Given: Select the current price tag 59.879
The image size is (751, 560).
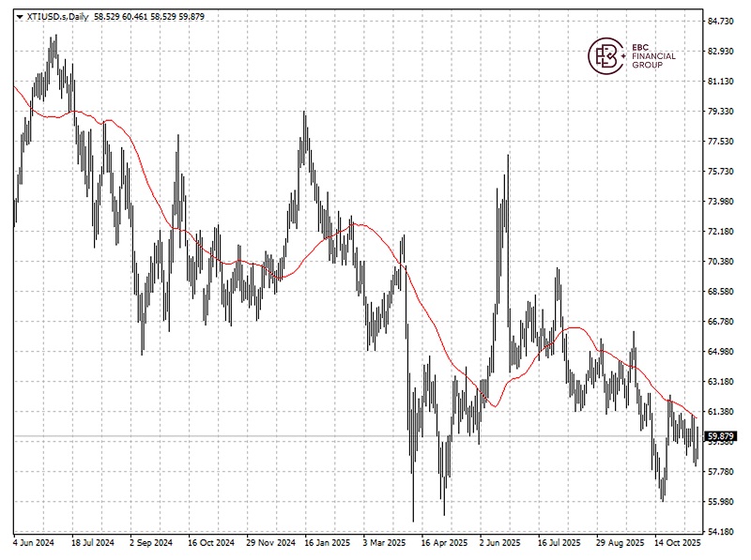Looking at the screenshot, I should pyautogui.click(x=720, y=436).
